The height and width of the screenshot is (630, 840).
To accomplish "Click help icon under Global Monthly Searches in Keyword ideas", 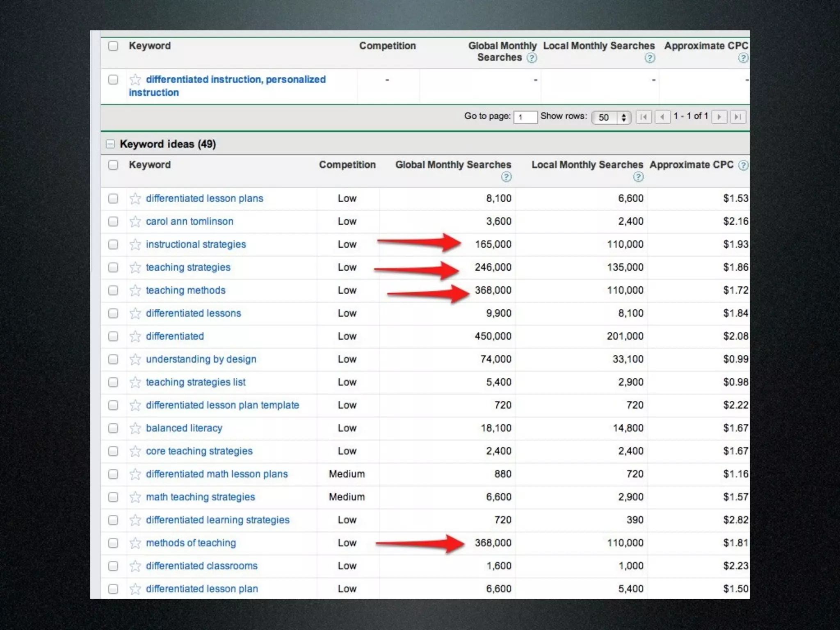I will tap(506, 177).
